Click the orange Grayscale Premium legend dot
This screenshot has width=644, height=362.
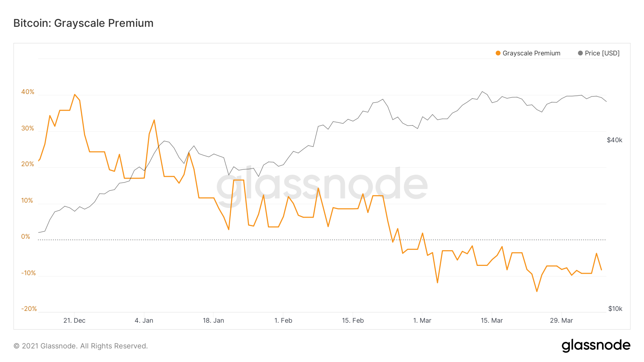pos(498,53)
